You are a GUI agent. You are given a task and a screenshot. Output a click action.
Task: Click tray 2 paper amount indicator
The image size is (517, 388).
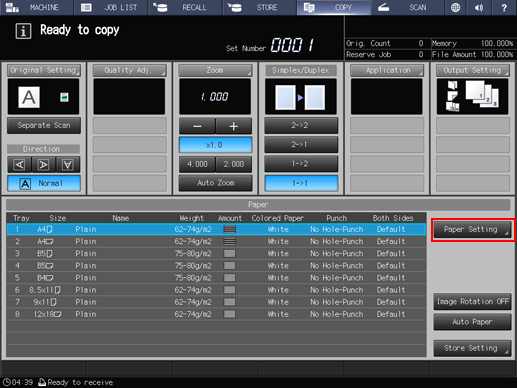click(230, 242)
